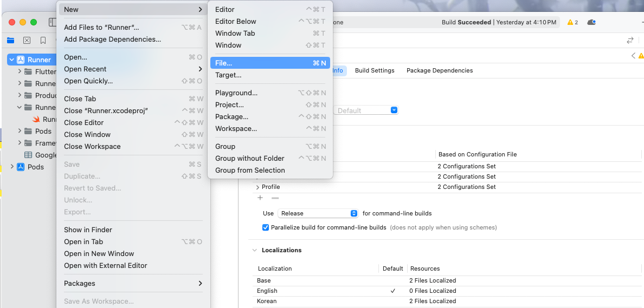This screenshot has height=308, width=644.
Task: Choose Show in Finder menu item
Action: coord(133,230)
